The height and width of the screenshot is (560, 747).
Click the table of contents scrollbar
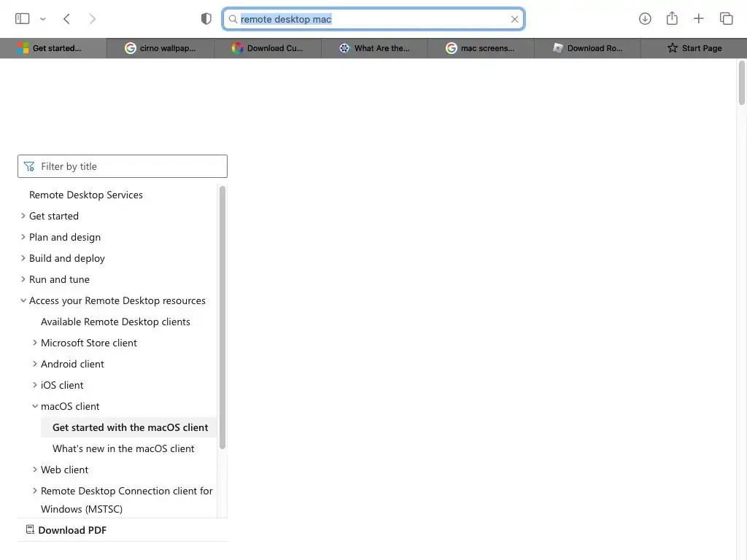(222, 317)
